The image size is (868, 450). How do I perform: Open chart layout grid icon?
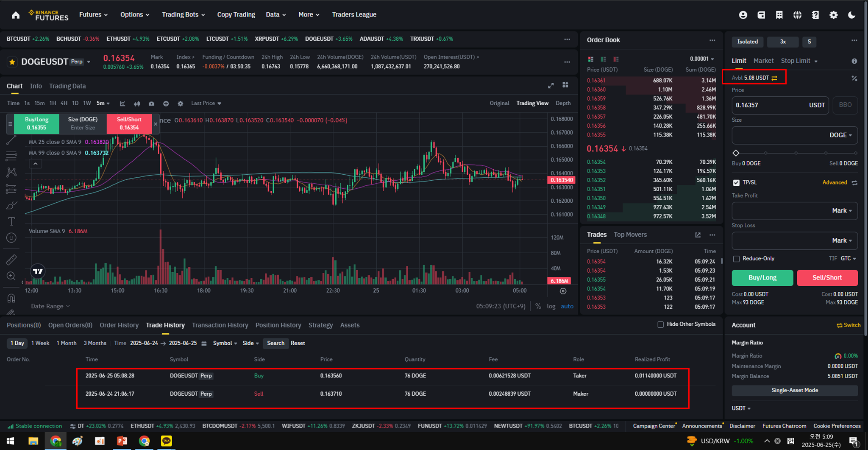tap(565, 85)
